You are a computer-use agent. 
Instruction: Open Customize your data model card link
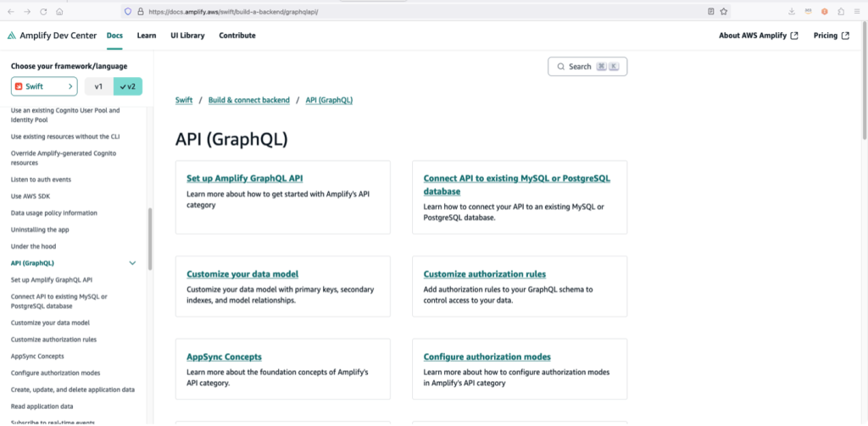(242, 274)
